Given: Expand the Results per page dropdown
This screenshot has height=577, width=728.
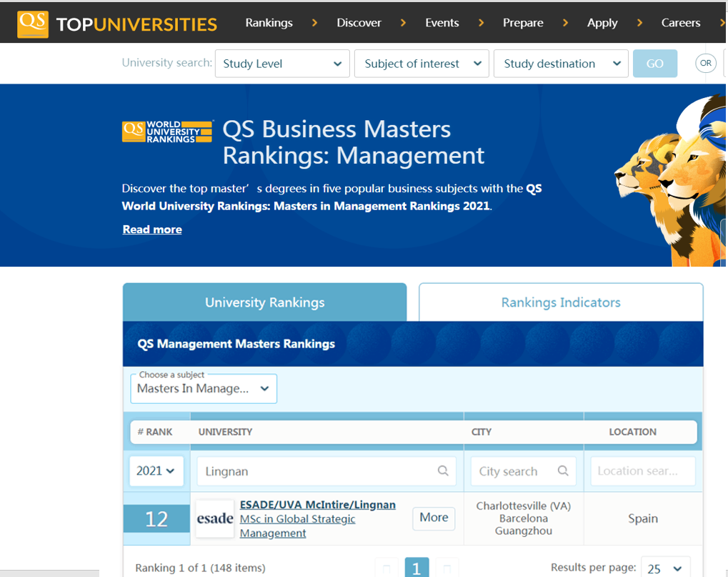Looking at the screenshot, I should (x=665, y=568).
